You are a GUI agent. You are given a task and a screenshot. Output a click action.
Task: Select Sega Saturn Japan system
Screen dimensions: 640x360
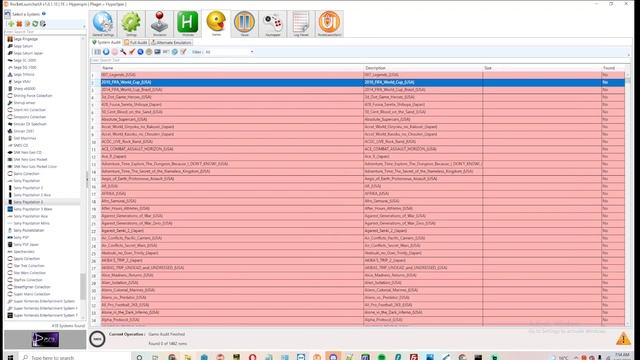28,53
